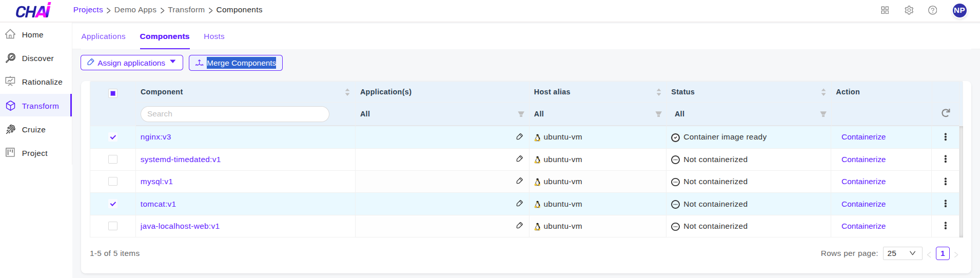The image size is (980, 278).
Task: Open settings gear in top bar
Action: 909,10
